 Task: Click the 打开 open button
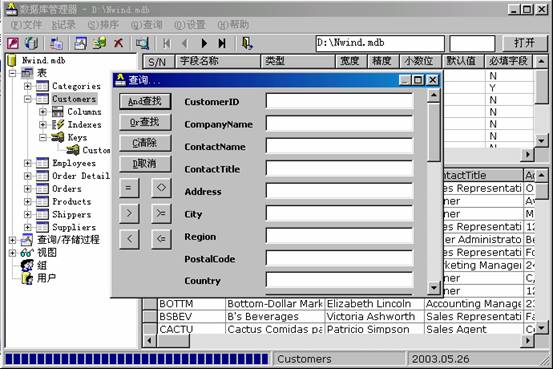coord(524,43)
